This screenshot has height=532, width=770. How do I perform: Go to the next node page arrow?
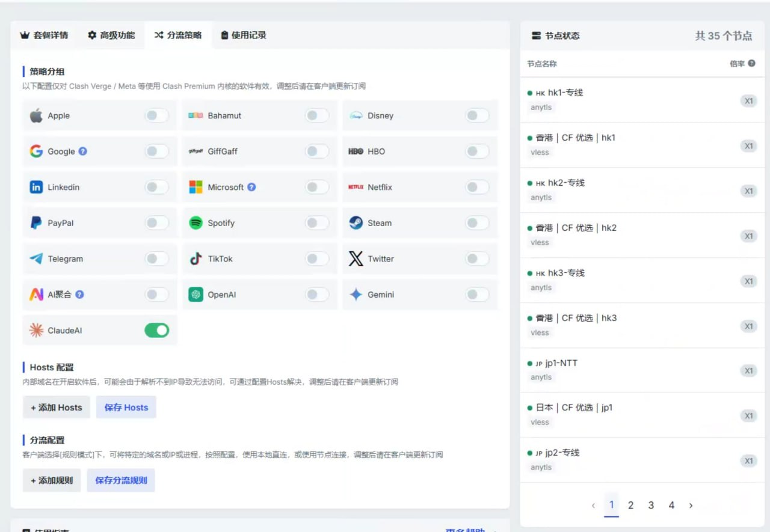point(691,506)
